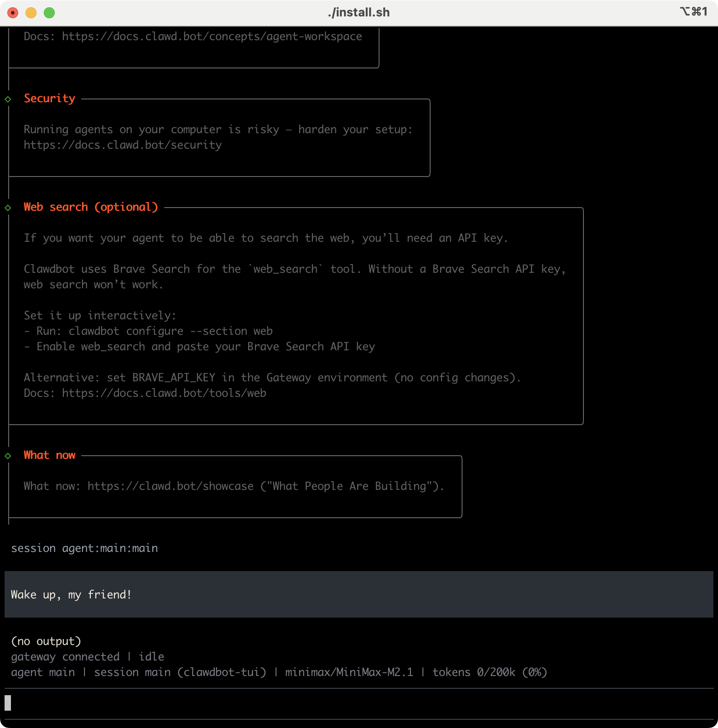Screen dimensions: 718x728
Task: Click the ⌥⌘1 window shortcut indicator
Action: pos(693,12)
